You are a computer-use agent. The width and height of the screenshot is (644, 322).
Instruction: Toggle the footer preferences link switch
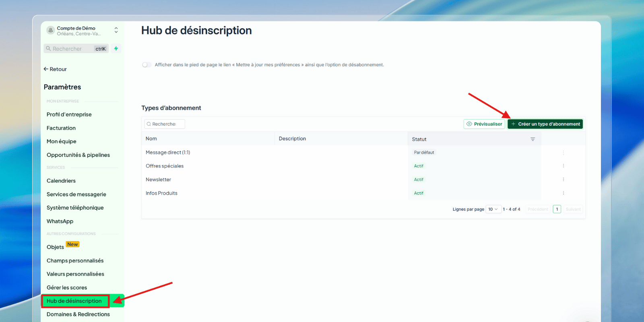click(147, 65)
